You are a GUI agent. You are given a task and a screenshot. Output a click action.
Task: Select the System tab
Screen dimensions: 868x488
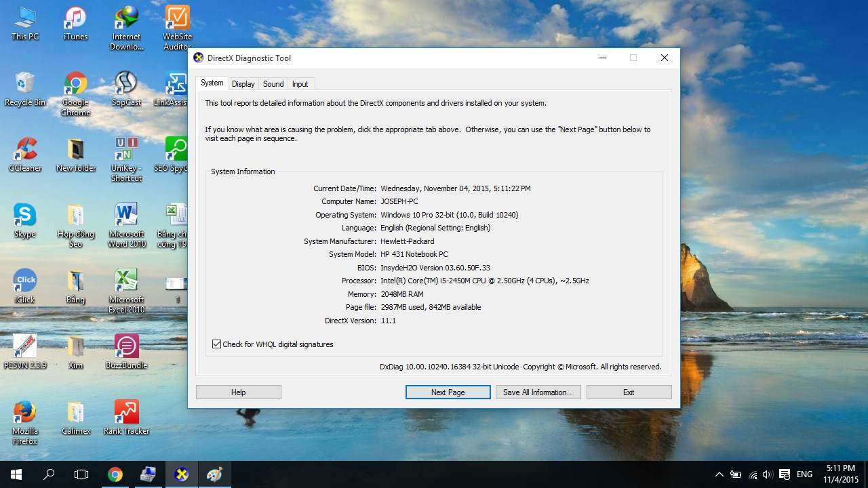coord(212,83)
